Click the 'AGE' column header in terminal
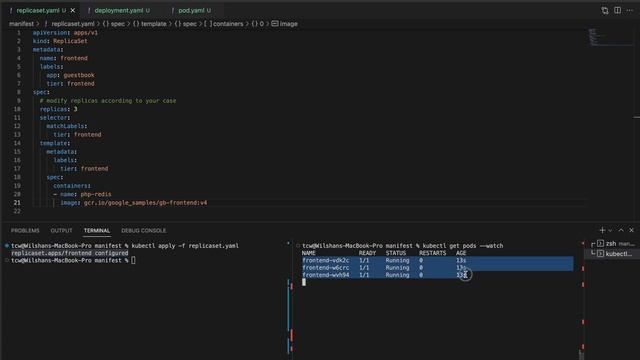 pyautogui.click(x=461, y=253)
